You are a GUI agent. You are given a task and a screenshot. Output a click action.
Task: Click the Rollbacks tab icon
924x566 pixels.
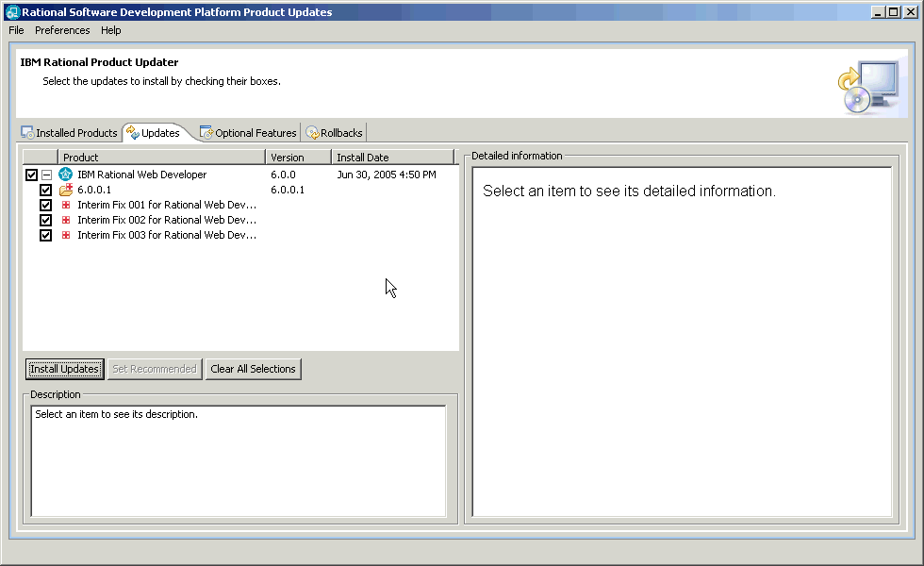pos(312,133)
